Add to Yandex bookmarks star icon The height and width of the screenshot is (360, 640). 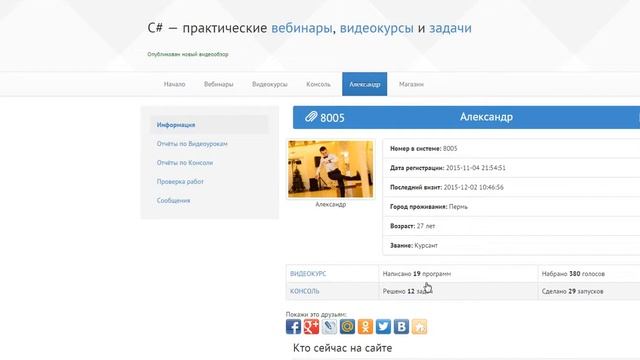click(419, 327)
